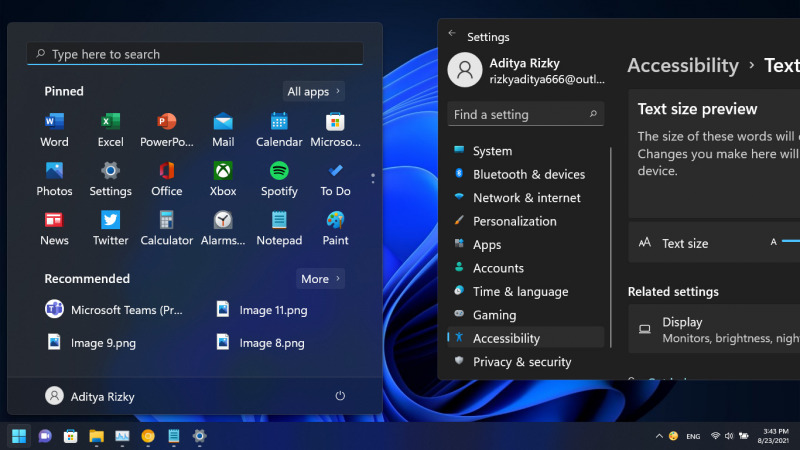Launch the News app

click(54, 228)
